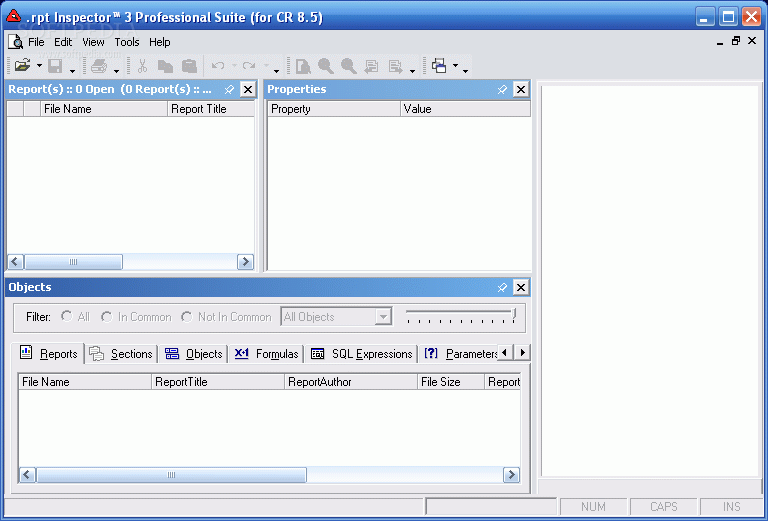
Task: Close the Properties panel
Action: (x=521, y=90)
